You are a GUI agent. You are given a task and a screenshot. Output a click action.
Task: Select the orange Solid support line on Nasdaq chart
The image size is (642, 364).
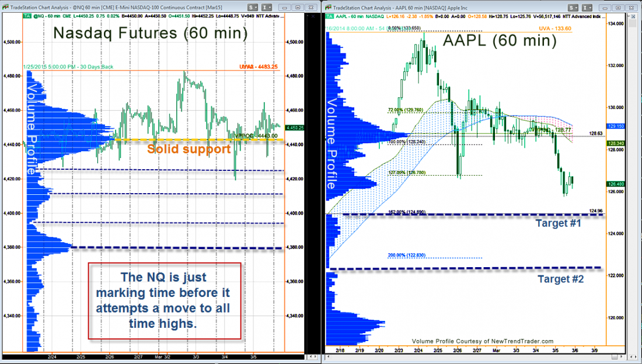tap(175, 140)
